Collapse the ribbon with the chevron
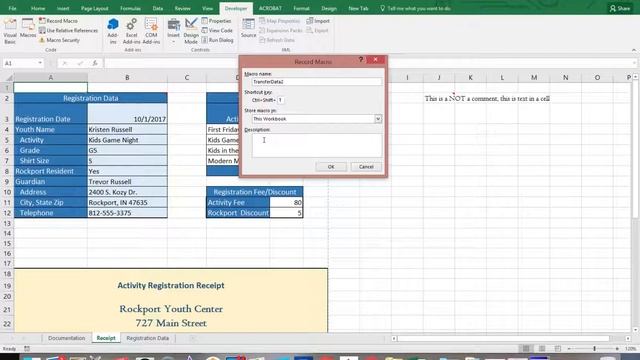The height and width of the screenshot is (360, 640). [633, 50]
